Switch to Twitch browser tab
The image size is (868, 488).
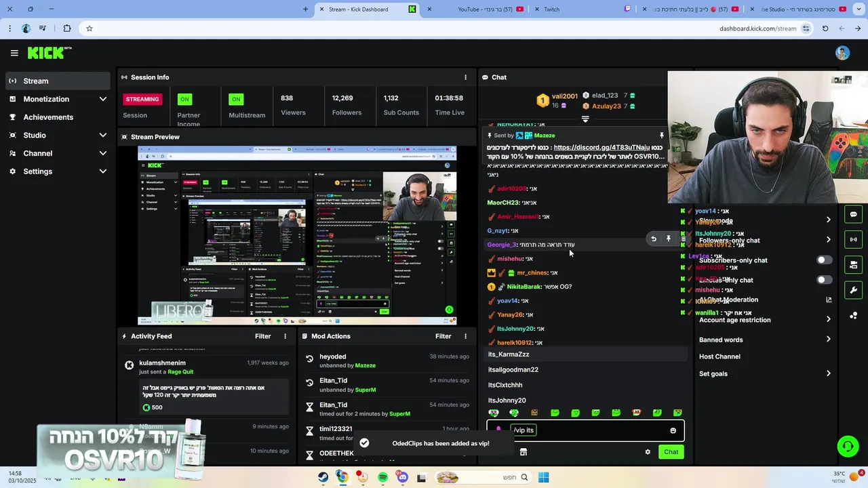click(583, 9)
